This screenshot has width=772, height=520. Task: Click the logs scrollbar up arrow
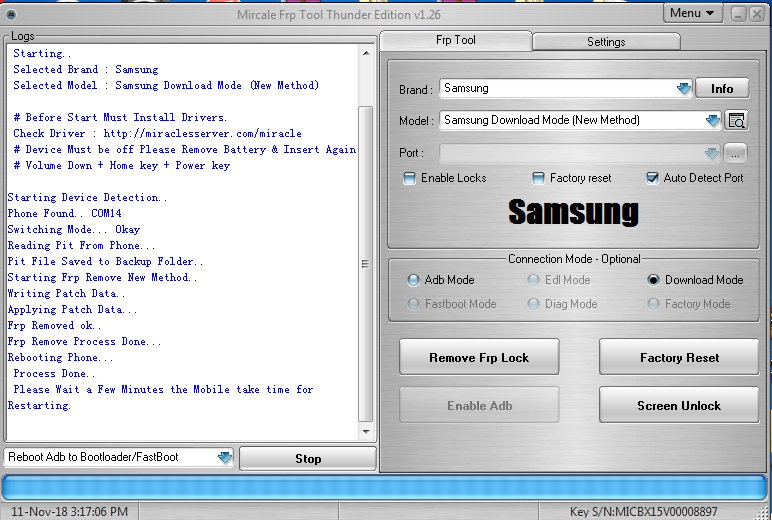(x=366, y=53)
